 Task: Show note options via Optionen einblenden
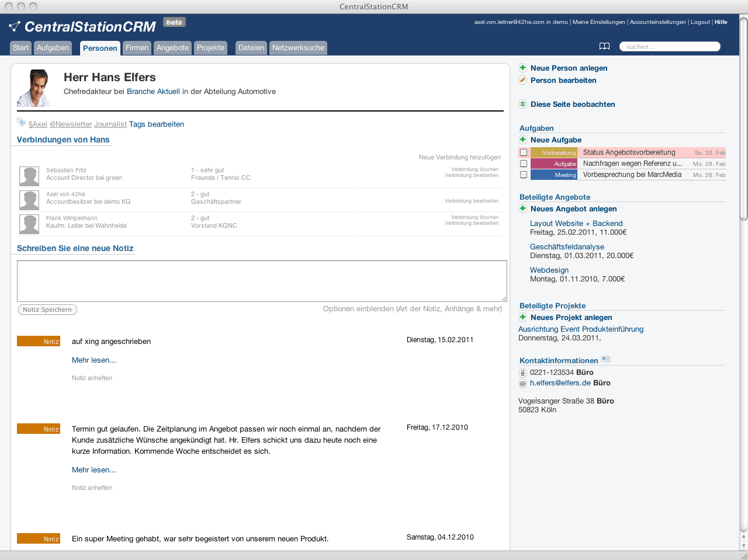(412, 309)
